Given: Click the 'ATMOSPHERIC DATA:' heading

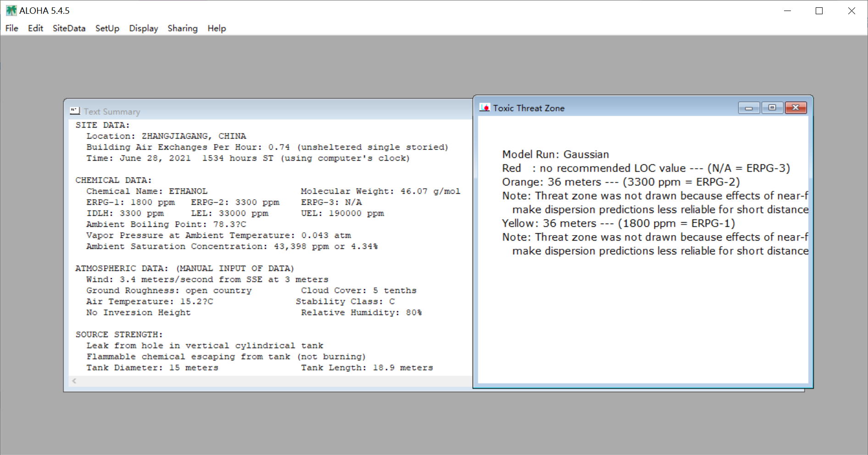Looking at the screenshot, I should pyautogui.click(x=122, y=268).
